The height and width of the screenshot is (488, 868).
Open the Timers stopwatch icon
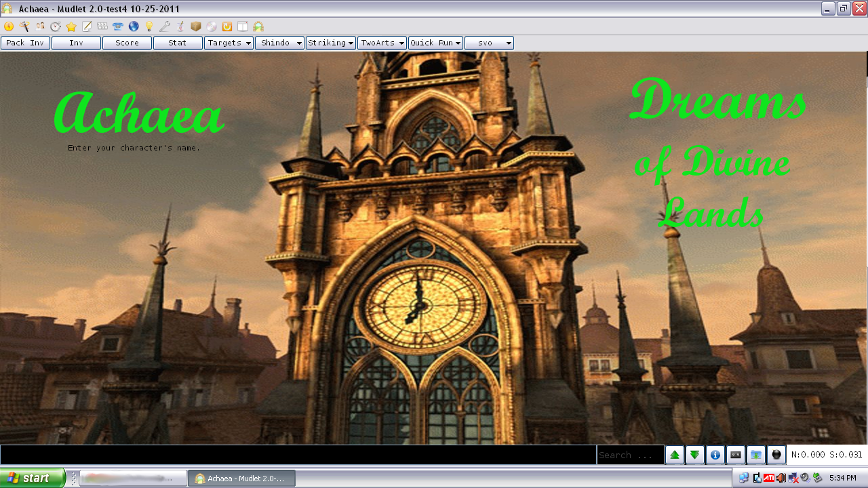coord(56,26)
